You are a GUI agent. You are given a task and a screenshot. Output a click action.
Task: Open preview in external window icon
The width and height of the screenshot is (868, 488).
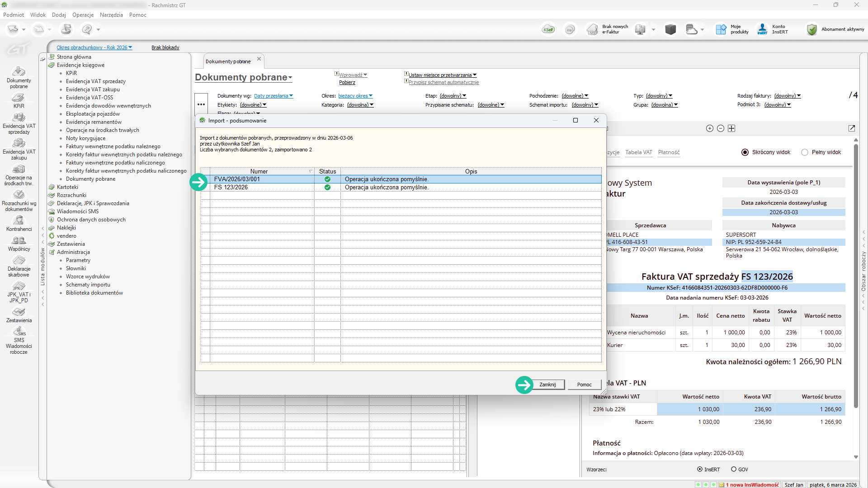click(852, 128)
